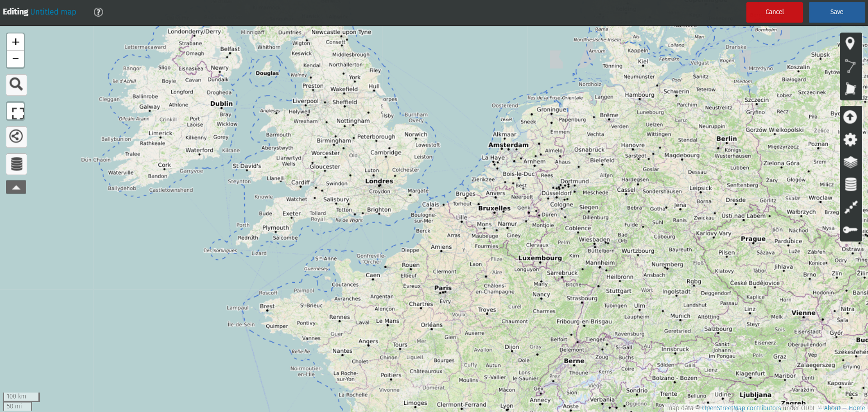The width and height of the screenshot is (868, 412).
Task: Open manage layers icon in right toolbar
Action: click(850, 185)
